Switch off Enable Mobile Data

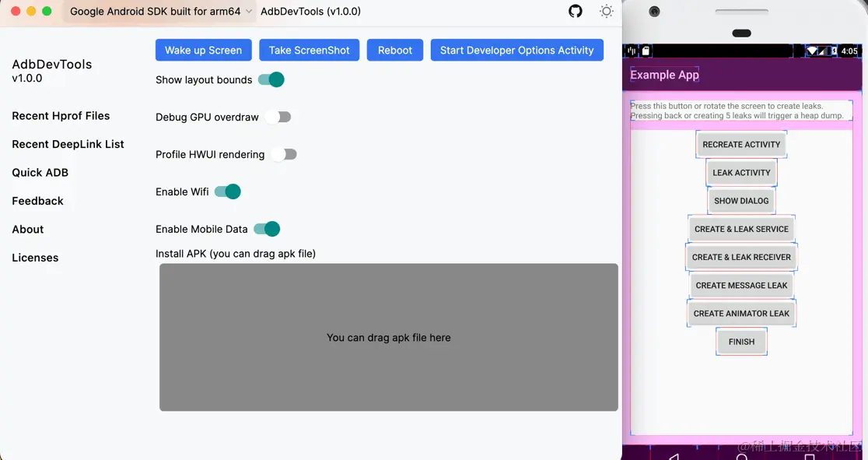click(267, 229)
